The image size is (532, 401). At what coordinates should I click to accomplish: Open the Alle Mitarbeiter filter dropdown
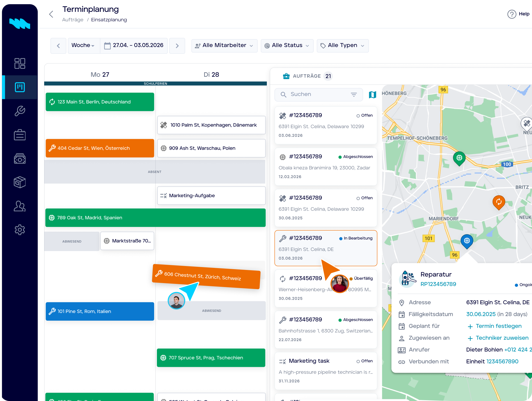coord(224,46)
